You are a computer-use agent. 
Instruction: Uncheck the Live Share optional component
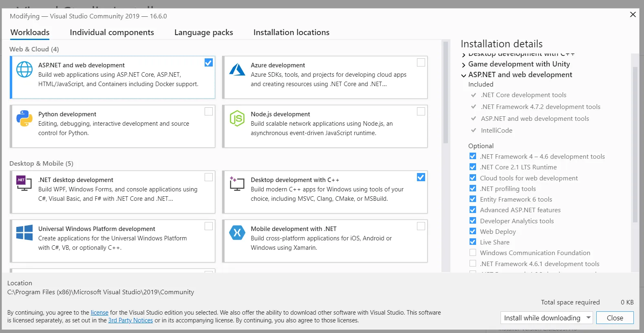[473, 242]
